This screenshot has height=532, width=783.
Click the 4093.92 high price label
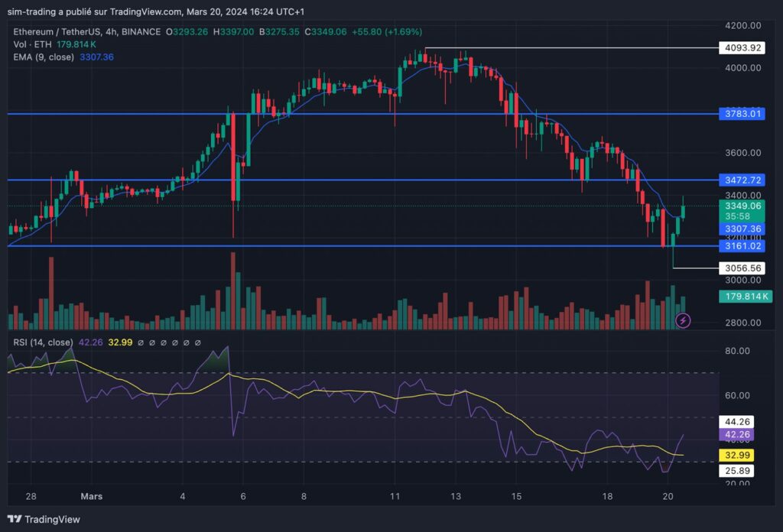pyautogui.click(x=742, y=48)
